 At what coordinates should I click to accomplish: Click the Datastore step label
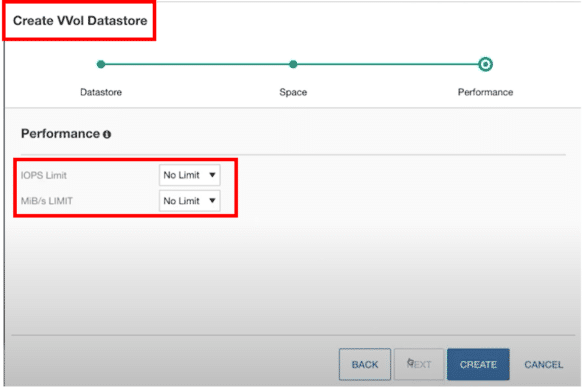click(101, 92)
